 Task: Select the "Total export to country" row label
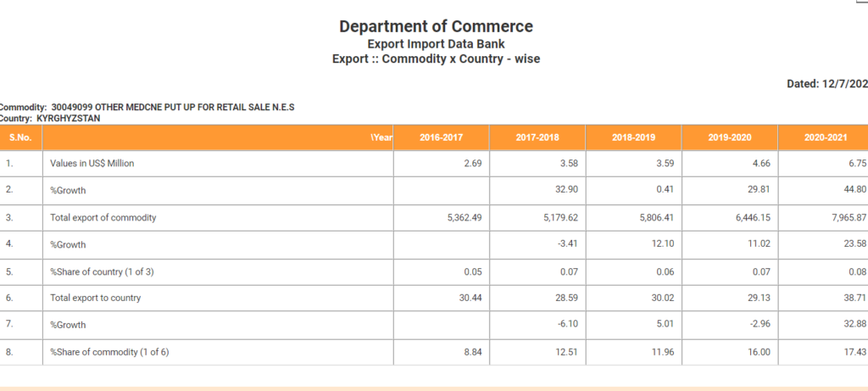(95, 298)
